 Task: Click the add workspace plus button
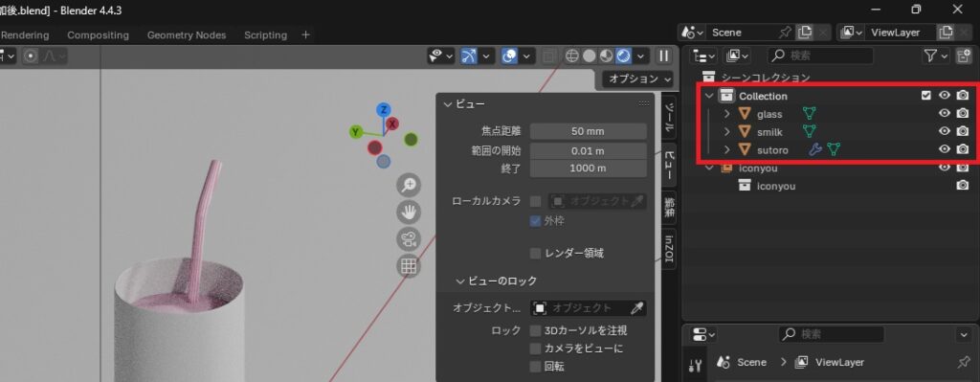click(305, 35)
